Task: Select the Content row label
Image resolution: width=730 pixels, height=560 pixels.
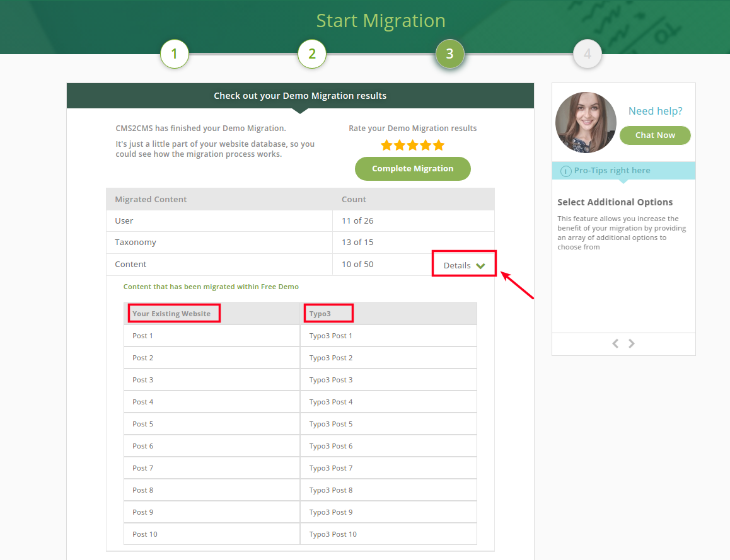Action: click(130, 264)
